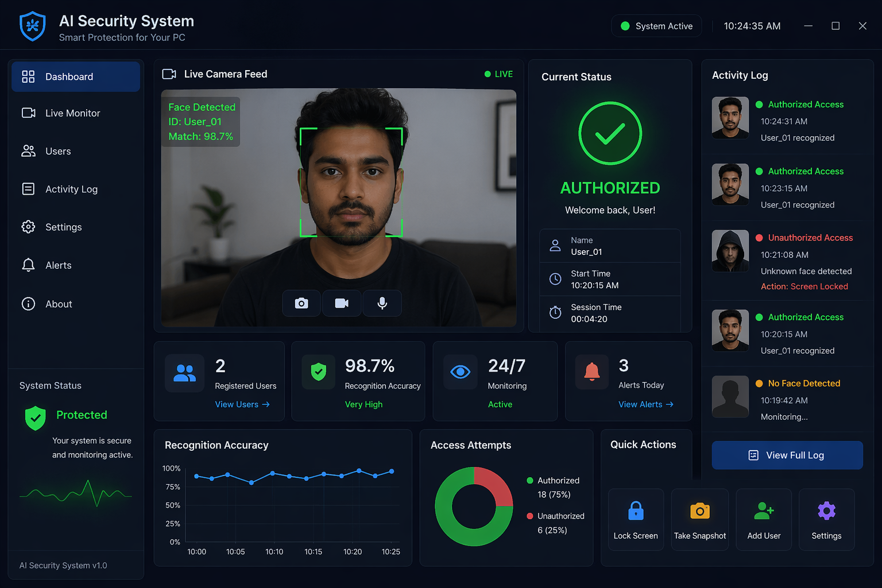The width and height of the screenshot is (882, 588).
Task: Select the 10:20:15 AM Authorized Access thumbnail
Action: coord(730,330)
